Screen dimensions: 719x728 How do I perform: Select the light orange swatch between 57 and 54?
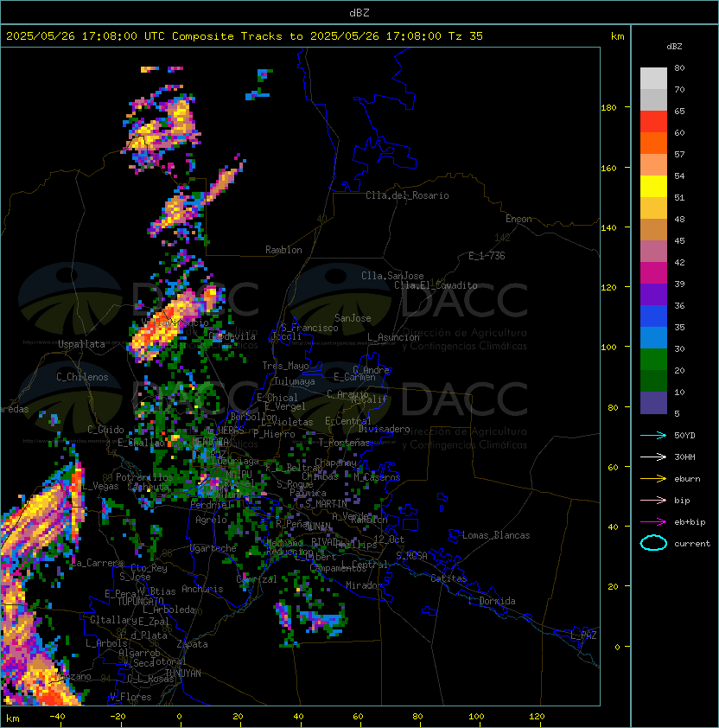[x=653, y=165]
